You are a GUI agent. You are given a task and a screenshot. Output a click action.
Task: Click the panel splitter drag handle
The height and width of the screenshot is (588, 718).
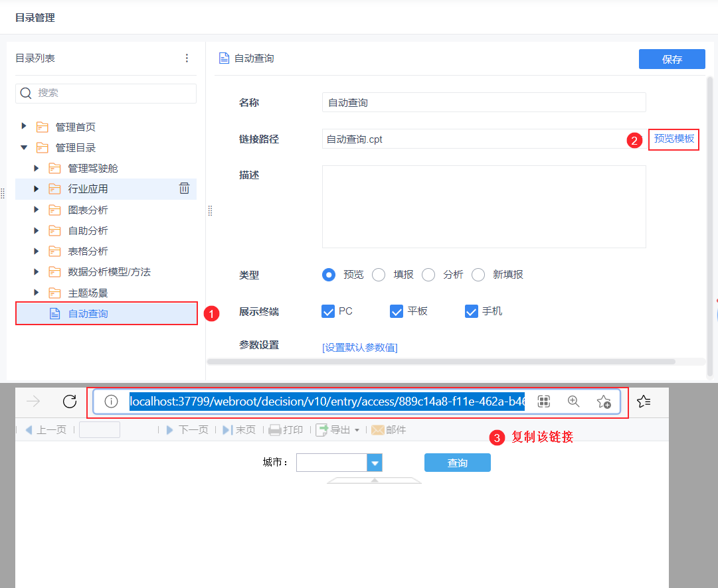(x=210, y=210)
